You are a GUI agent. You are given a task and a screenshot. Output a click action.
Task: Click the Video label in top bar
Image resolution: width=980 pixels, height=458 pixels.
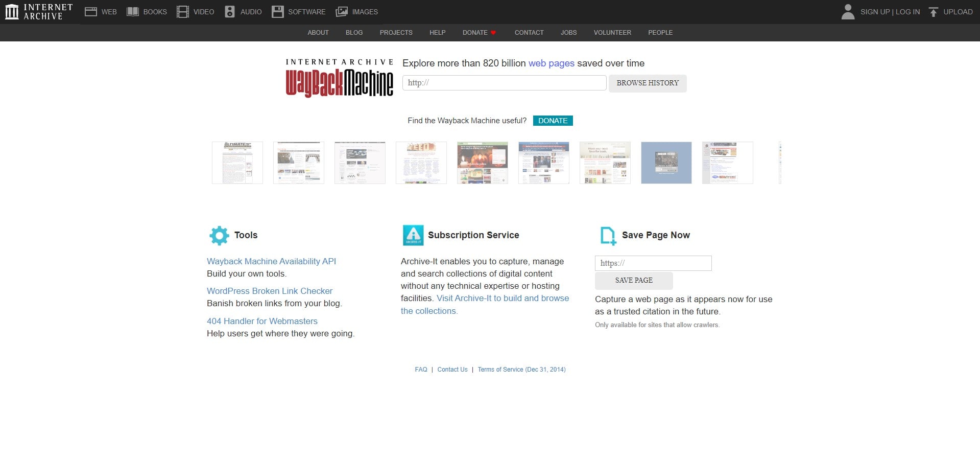pyautogui.click(x=204, y=12)
